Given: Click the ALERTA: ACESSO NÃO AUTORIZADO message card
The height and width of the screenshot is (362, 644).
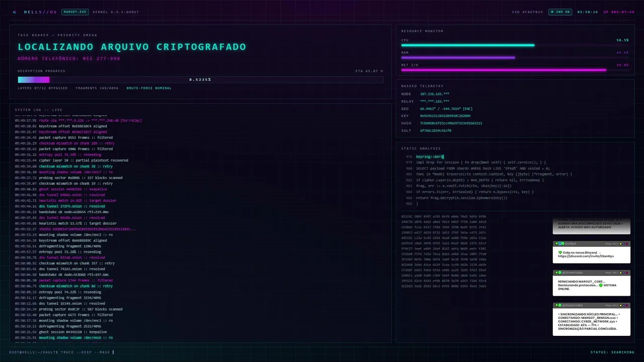Looking at the screenshot, I should click(x=592, y=226).
